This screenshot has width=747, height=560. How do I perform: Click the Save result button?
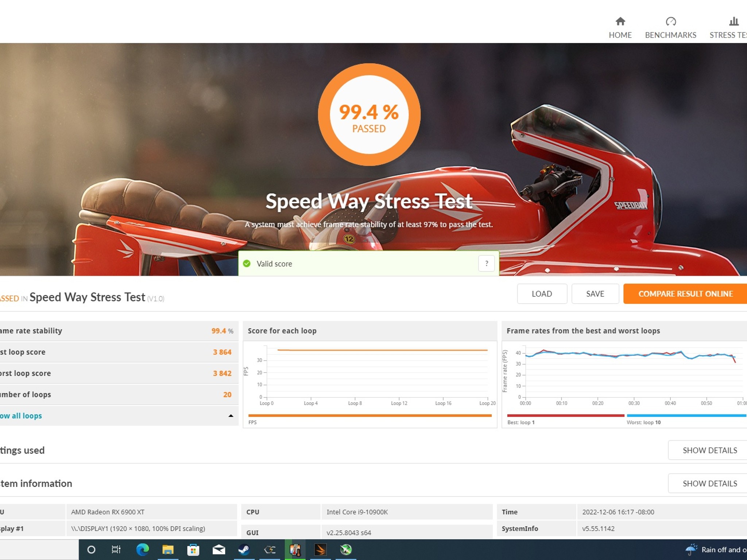click(595, 294)
